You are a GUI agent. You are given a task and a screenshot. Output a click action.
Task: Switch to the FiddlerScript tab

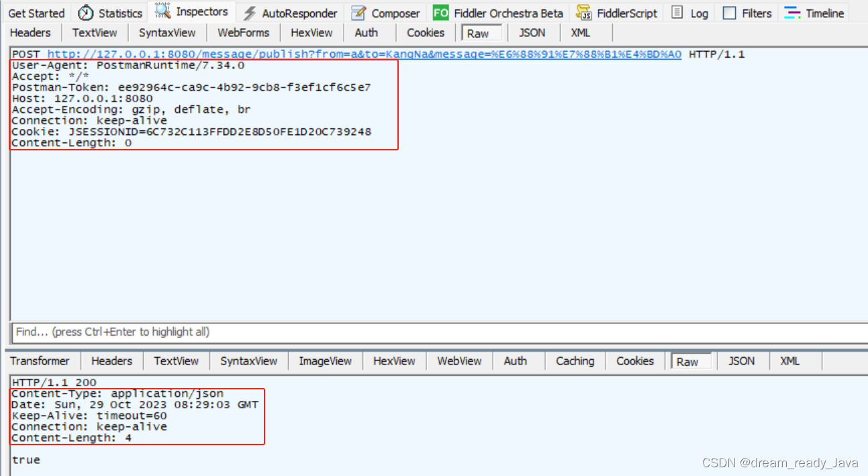[x=618, y=13]
